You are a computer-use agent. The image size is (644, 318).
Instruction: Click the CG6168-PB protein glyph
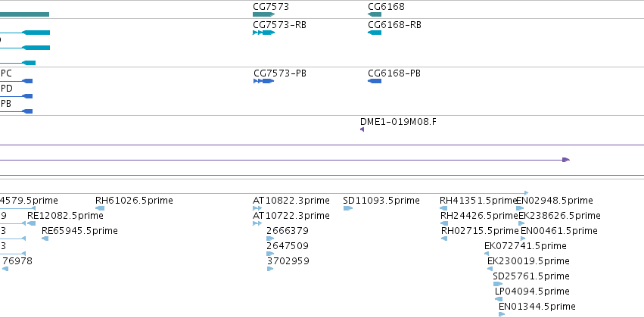click(375, 81)
